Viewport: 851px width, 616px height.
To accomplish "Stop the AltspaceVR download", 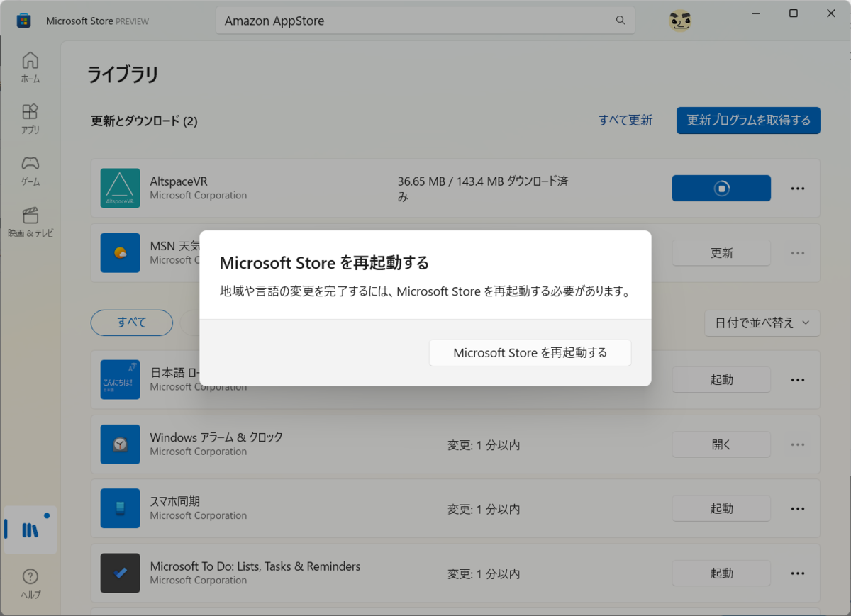I will tap(721, 189).
